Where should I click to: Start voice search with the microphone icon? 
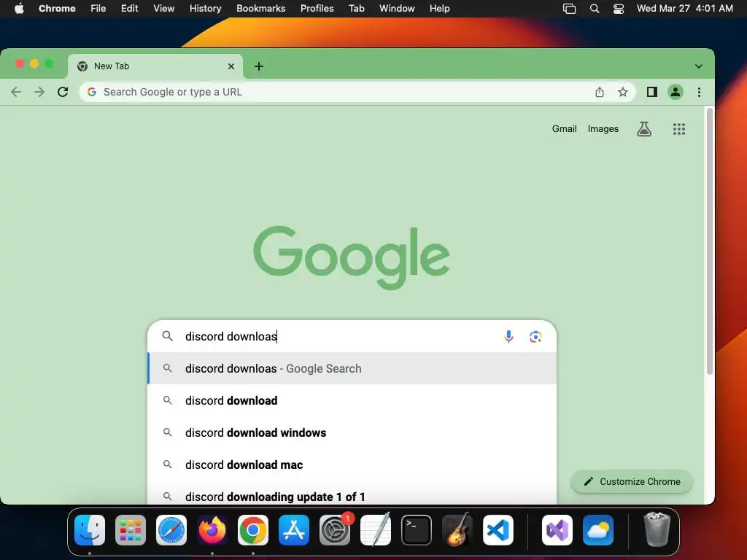click(x=508, y=337)
